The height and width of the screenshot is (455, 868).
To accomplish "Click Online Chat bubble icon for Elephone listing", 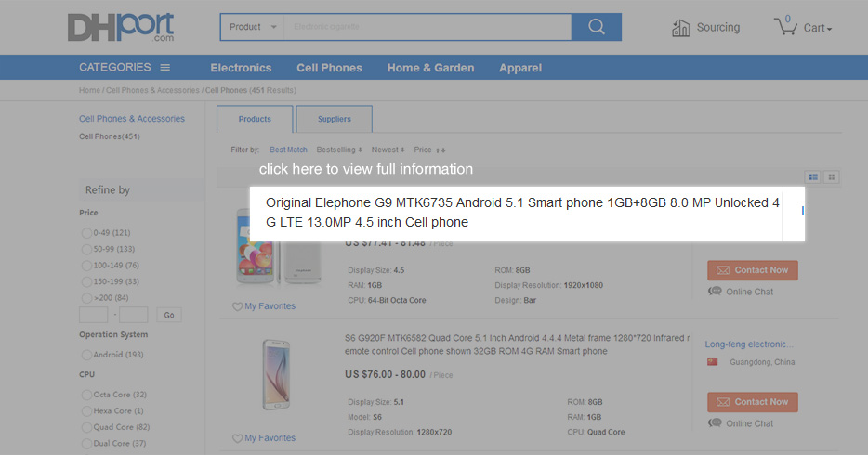I will pos(715,292).
